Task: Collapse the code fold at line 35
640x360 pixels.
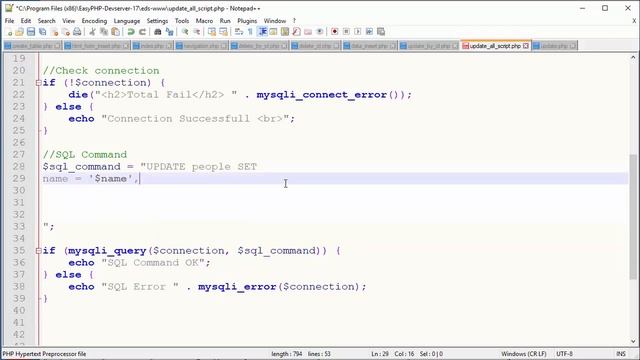Action: click(38, 251)
